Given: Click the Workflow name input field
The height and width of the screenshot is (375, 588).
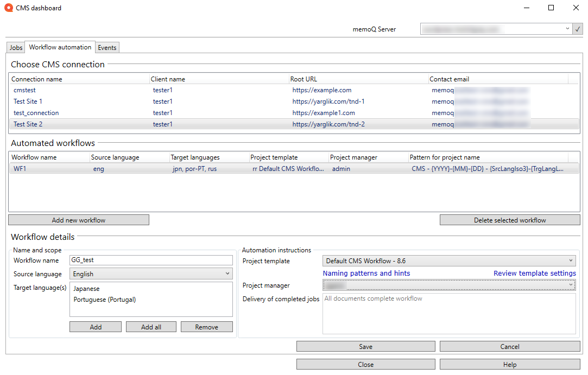Looking at the screenshot, I should [x=151, y=260].
